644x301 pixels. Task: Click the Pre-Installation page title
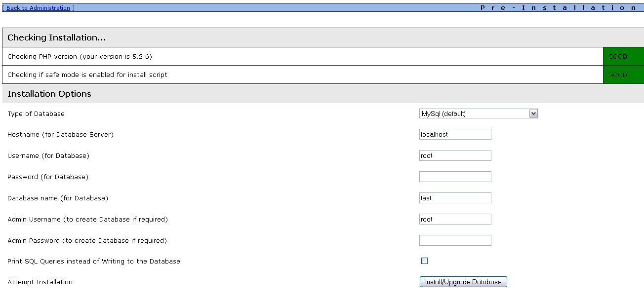(559, 8)
